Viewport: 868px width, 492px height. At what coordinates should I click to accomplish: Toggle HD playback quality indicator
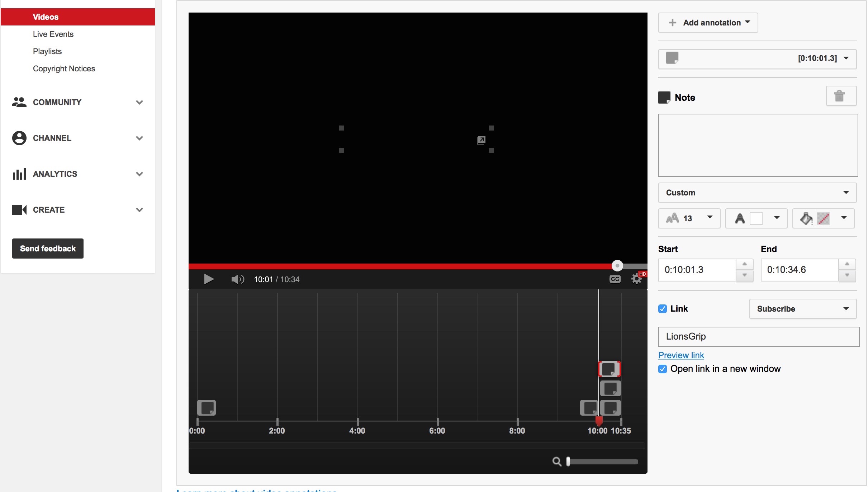(642, 273)
